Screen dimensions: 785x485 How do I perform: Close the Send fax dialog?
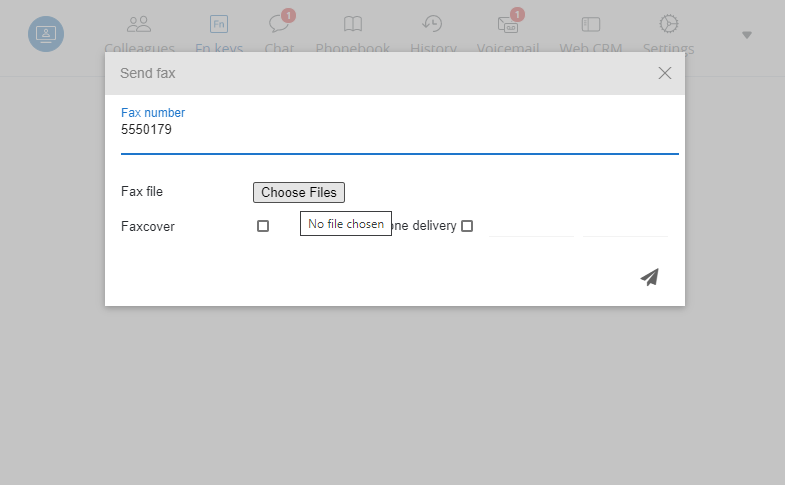[664, 73]
